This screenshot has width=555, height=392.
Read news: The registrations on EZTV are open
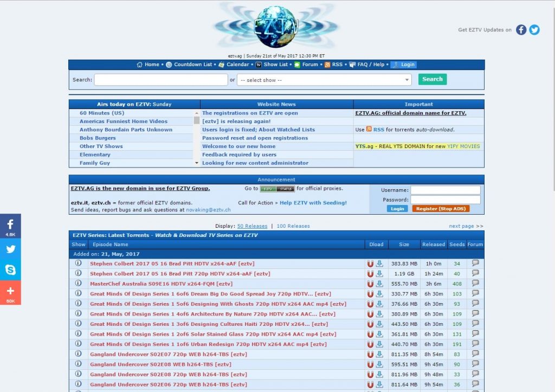pos(250,113)
